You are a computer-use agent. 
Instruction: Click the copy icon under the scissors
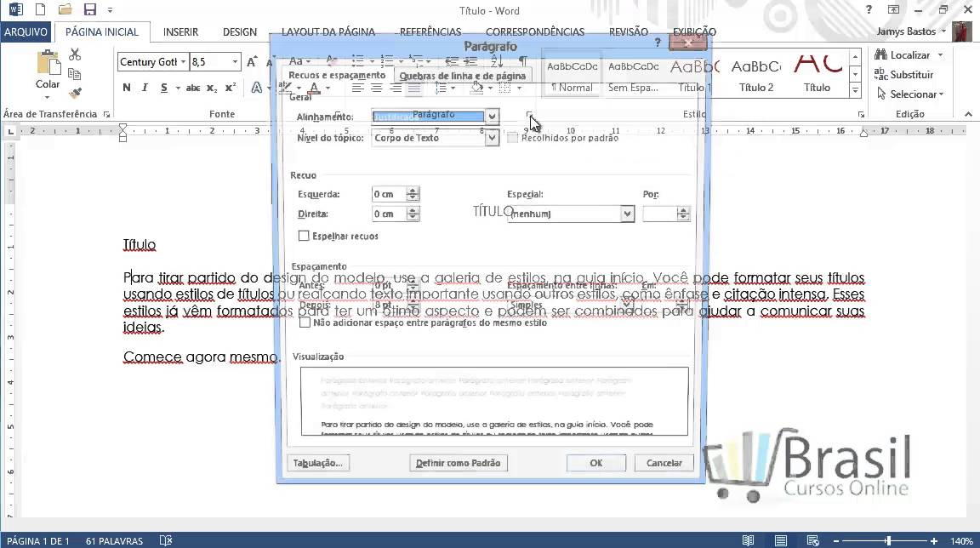(x=74, y=74)
